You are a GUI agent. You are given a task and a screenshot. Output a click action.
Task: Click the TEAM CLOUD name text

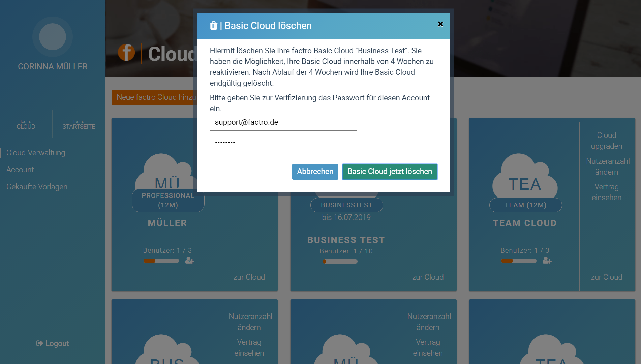[525, 223]
